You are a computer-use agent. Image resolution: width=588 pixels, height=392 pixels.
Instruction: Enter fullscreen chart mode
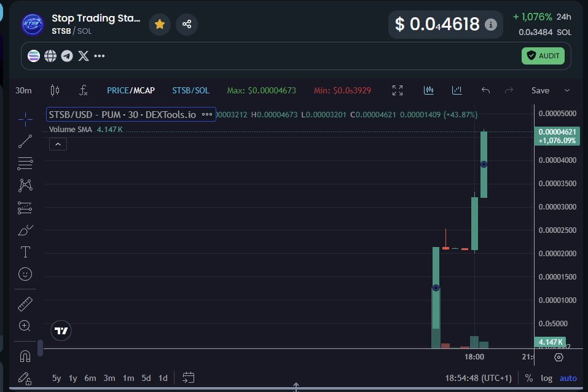[x=398, y=90]
